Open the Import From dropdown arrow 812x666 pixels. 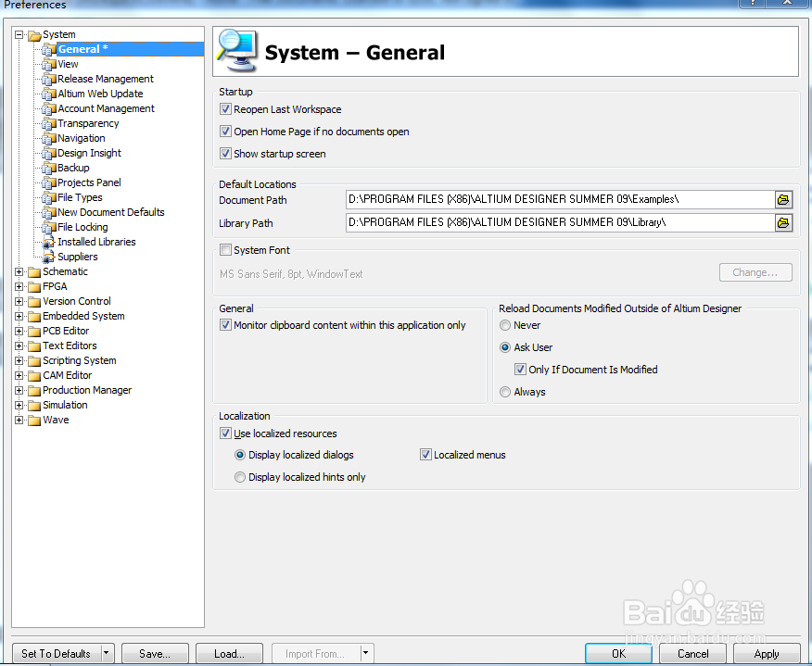[x=366, y=654]
